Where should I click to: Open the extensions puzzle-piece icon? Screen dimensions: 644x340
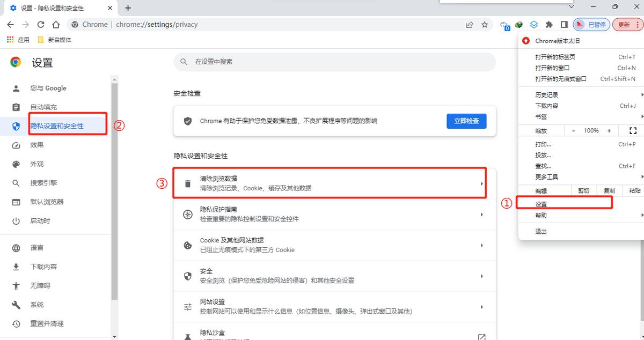point(549,24)
